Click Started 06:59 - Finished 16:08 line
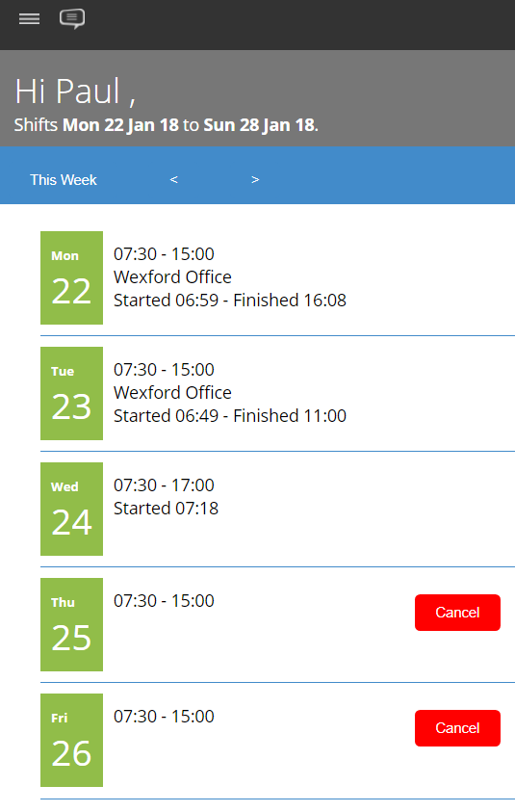 tap(230, 301)
